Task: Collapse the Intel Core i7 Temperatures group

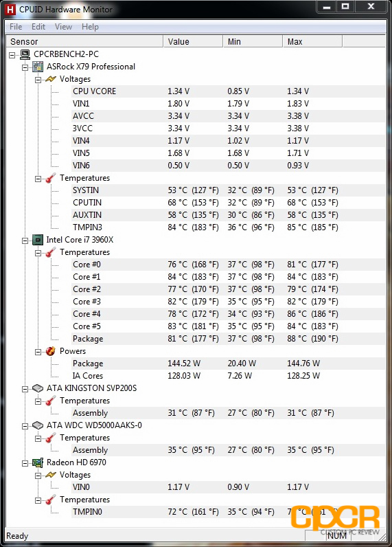Action: pos(38,253)
